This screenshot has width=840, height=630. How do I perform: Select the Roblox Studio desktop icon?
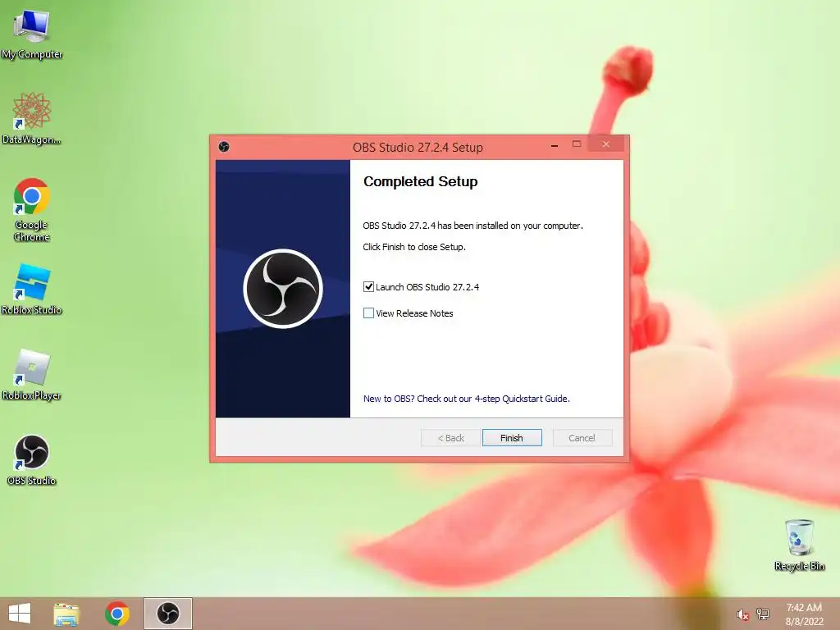pos(32,289)
